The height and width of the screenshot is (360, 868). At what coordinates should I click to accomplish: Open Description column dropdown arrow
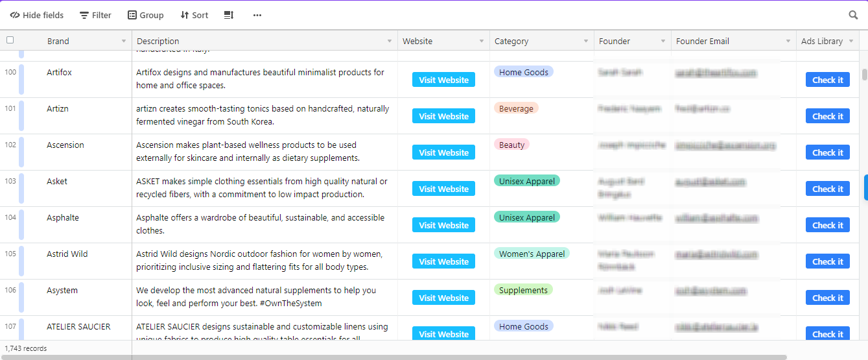pos(390,41)
